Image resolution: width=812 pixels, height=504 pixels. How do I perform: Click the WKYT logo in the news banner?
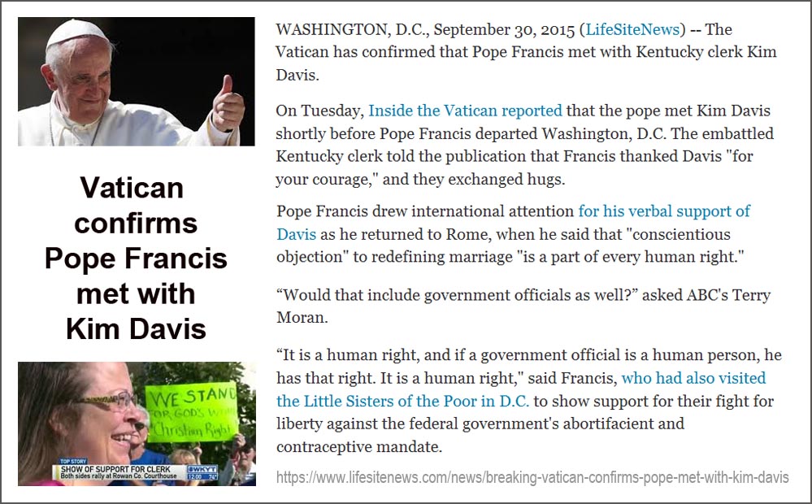(202, 469)
